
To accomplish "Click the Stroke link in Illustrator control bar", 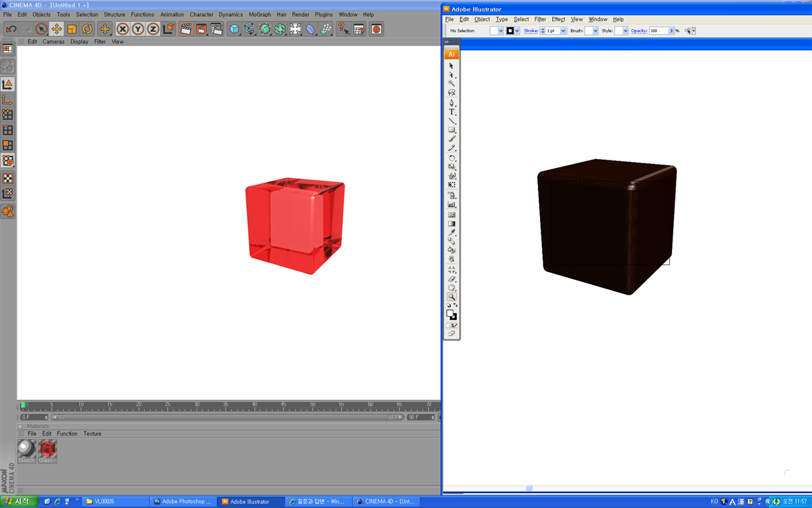I will 531,31.
